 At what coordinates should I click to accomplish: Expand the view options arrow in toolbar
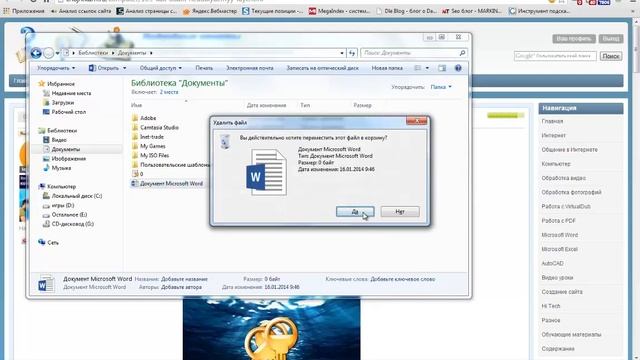427,68
